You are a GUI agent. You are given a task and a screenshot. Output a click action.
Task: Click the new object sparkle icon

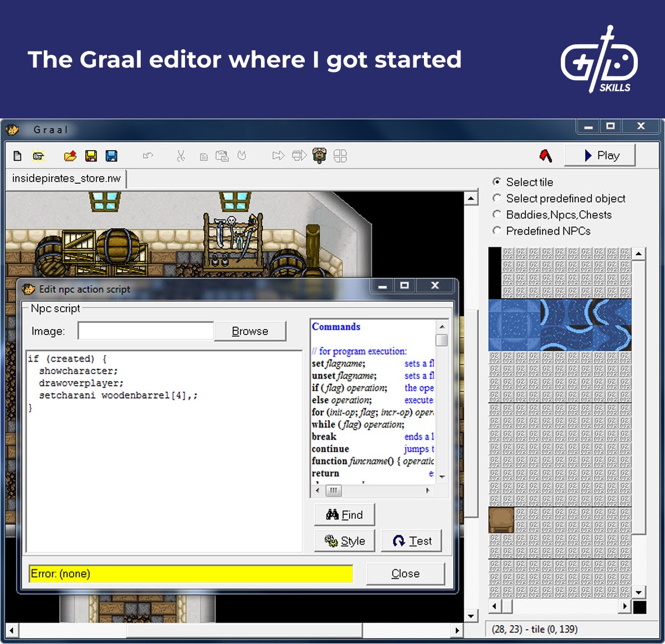click(38, 156)
